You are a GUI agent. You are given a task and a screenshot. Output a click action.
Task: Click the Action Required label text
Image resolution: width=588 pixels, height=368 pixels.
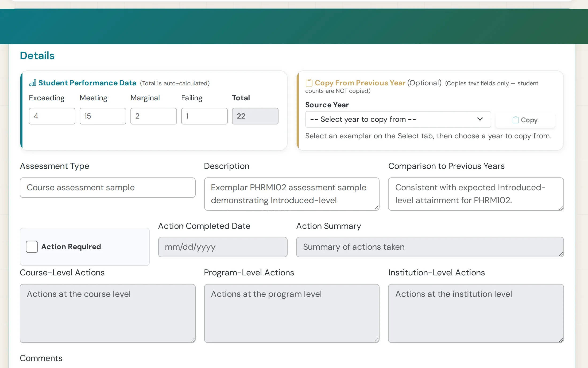(71, 246)
